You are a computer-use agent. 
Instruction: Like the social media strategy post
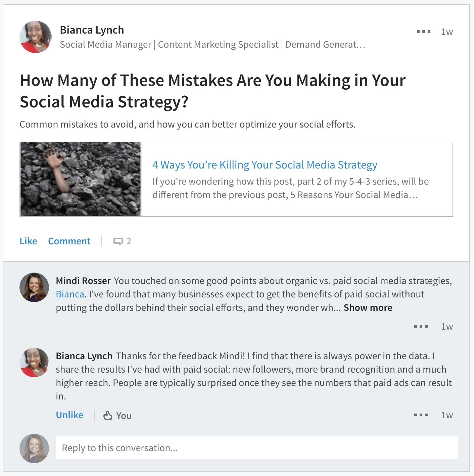[28, 241]
